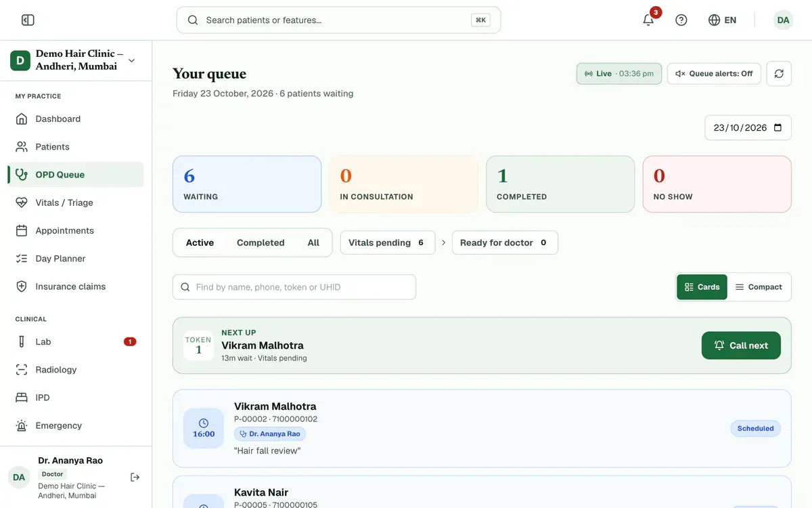Image resolution: width=812 pixels, height=508 pixels.
Task: Toggle the Live status indicator
Action: [619, 73]
